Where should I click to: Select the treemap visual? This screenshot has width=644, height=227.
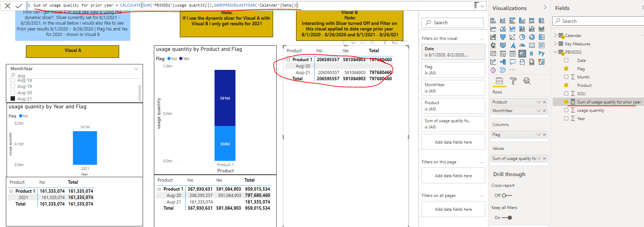coord(542,37)
